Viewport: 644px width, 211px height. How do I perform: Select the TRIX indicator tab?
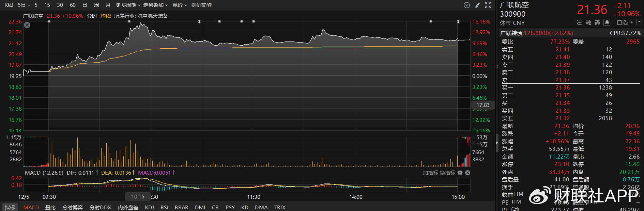pos(280,207)
